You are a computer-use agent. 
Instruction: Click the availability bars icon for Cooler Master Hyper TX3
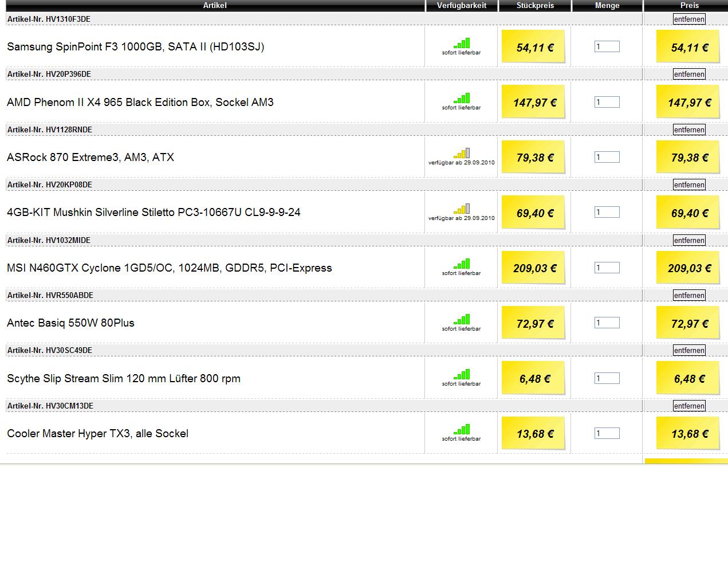click(462, 430)
